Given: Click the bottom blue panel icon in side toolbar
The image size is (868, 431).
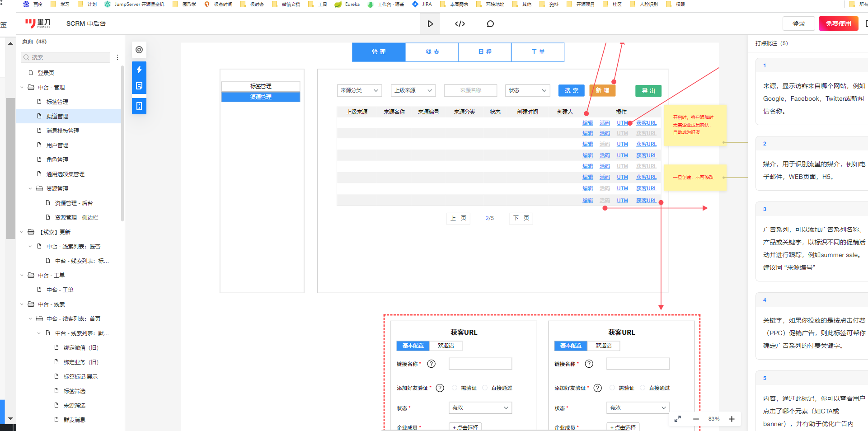Looking at the screenshot, I should click(x=139, y=106).
